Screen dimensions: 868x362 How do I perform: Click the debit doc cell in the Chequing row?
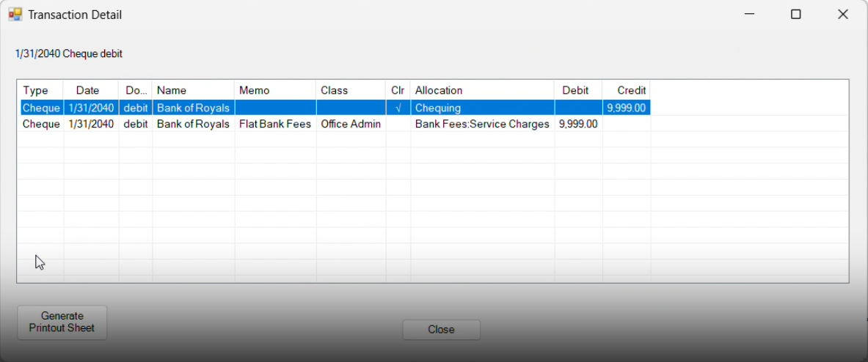[136, 108]
